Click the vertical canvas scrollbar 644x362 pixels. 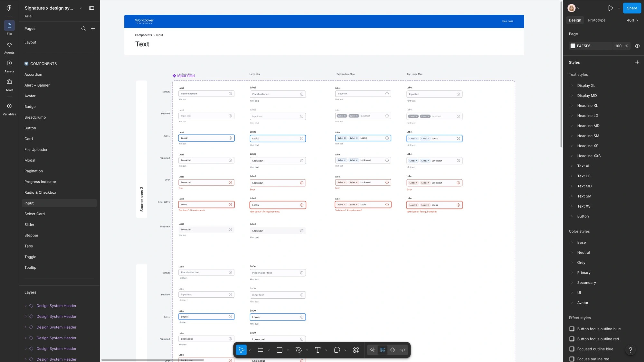click(561, 74)
